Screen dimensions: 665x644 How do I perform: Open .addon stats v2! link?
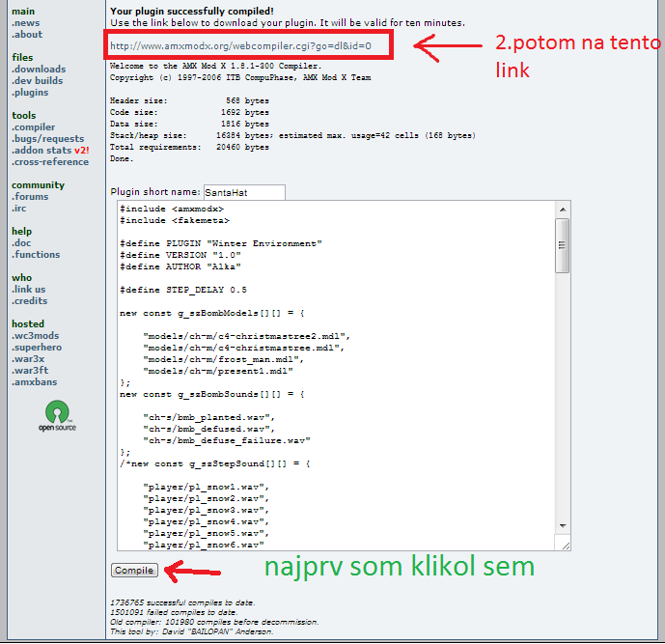(x=50, y=151)
